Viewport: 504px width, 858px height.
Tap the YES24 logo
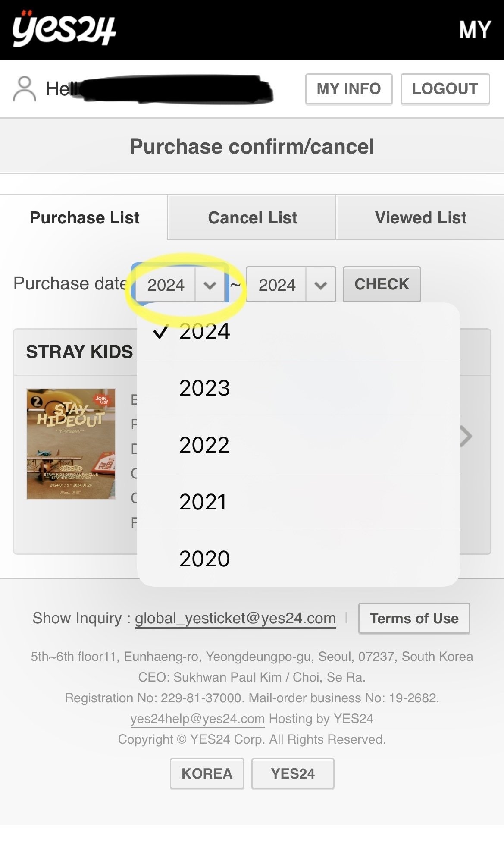coord(64,29)
